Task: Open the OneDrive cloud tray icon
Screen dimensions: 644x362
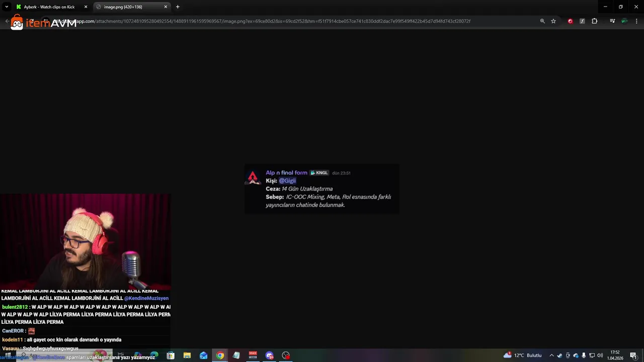Action: click(576, 355)
